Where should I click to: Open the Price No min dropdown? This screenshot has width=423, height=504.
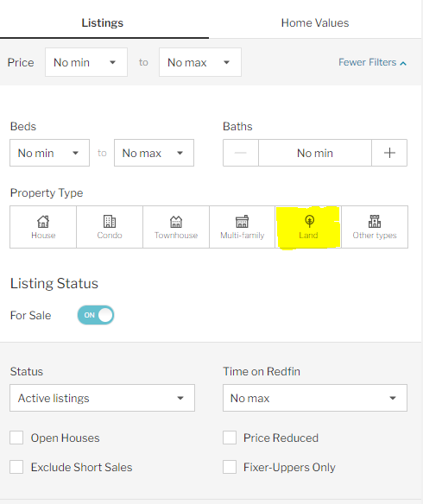pos(86,62)
